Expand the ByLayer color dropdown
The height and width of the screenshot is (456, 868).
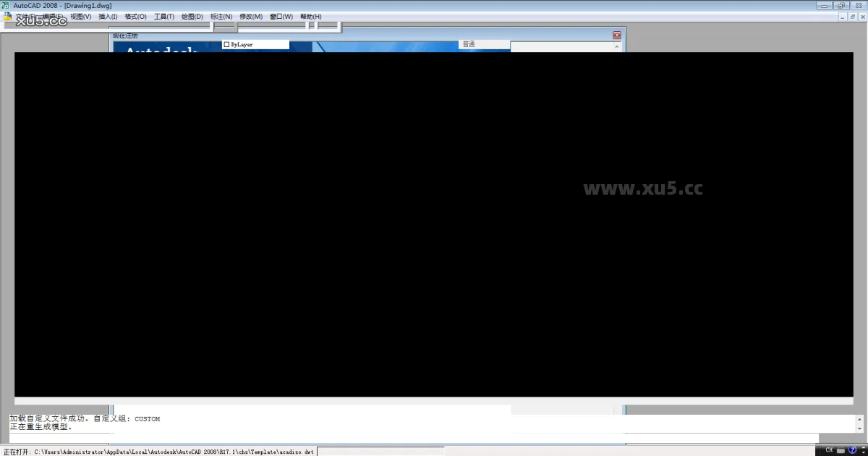point(255,45)
